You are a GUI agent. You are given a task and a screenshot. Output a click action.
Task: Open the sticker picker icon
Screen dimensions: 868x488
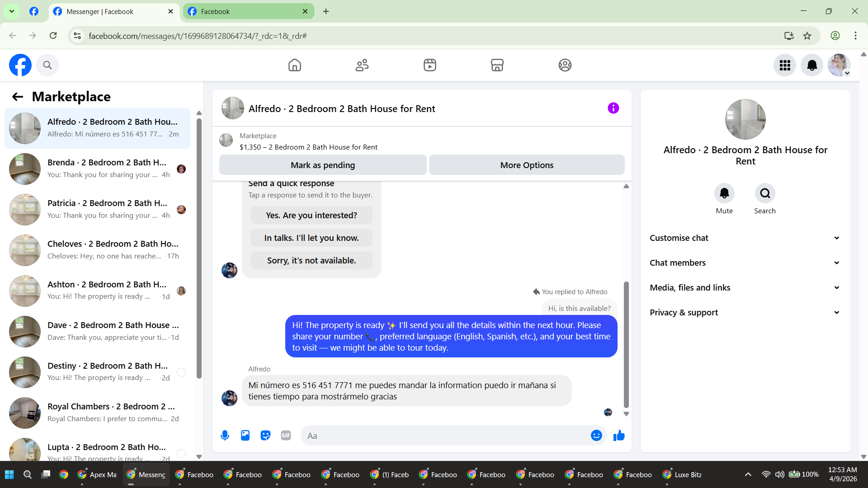coord(265,436)
